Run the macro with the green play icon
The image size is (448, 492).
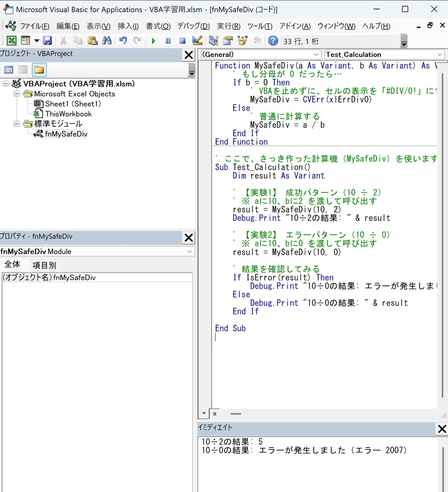tap(153, 41)
